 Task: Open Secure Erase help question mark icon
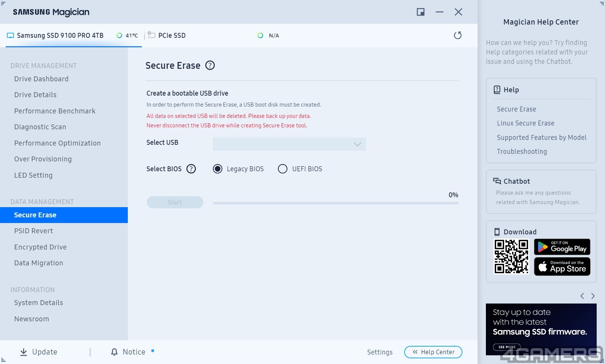pyautogui.click(x=210, y=65)
